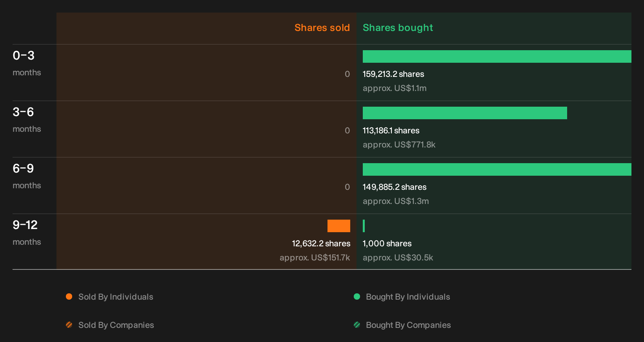Click the Shares bought column header
Screen dimensions: 644x342
click(x=398, y=28)
